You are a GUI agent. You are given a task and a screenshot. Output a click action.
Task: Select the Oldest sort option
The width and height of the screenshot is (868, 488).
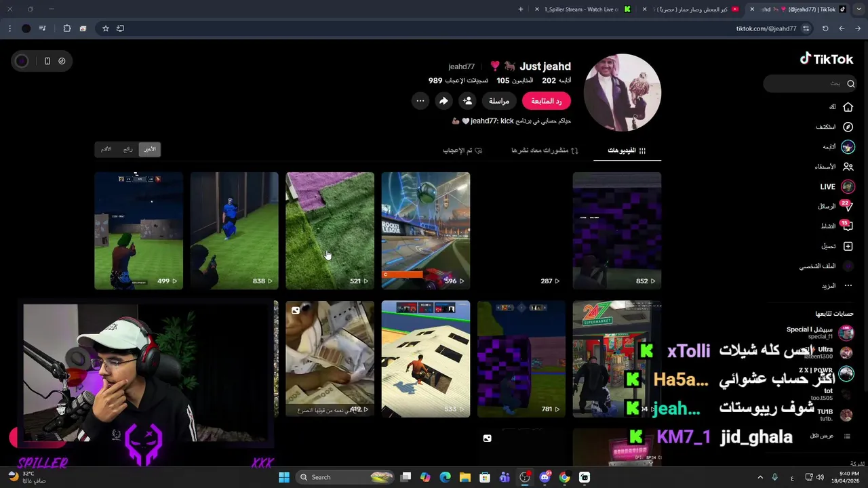[106, 149]
